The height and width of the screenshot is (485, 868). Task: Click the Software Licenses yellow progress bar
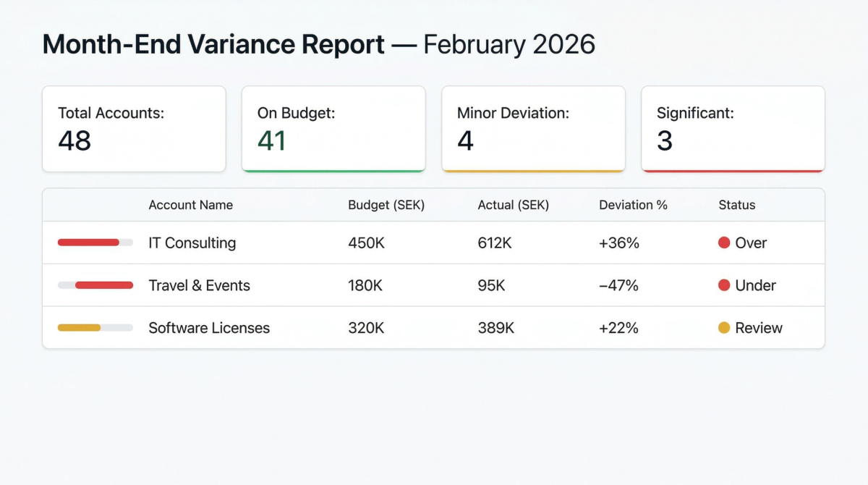95,328
